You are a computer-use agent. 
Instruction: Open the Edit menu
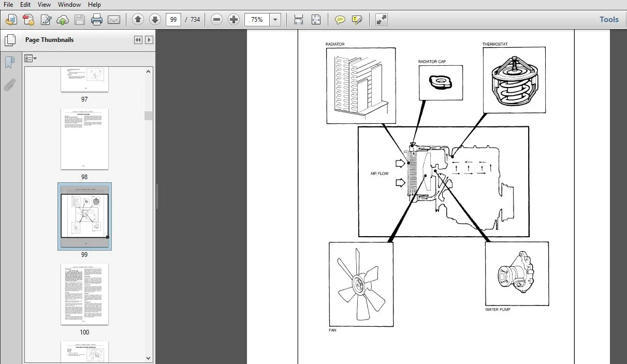tap(25, 5)
